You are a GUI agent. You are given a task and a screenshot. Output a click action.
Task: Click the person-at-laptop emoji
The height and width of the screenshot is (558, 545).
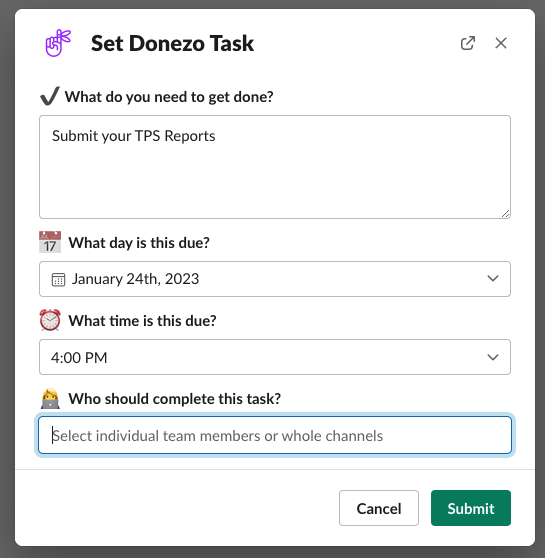[50, 398]
